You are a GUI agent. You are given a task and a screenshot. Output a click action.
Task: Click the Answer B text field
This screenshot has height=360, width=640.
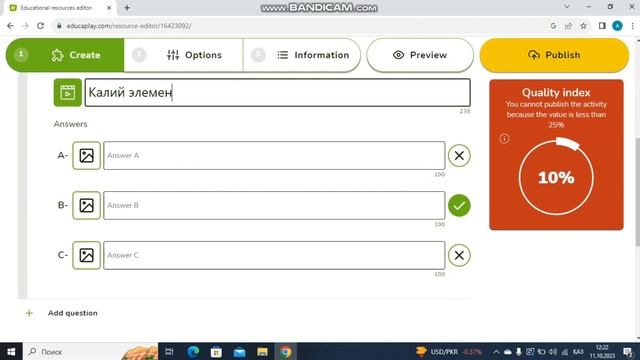click(274, 205)
